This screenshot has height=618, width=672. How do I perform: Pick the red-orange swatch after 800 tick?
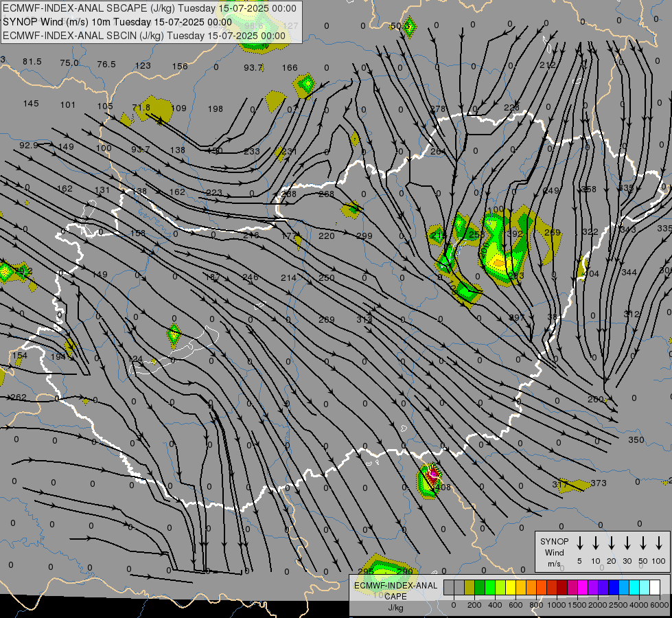[542, 587]
